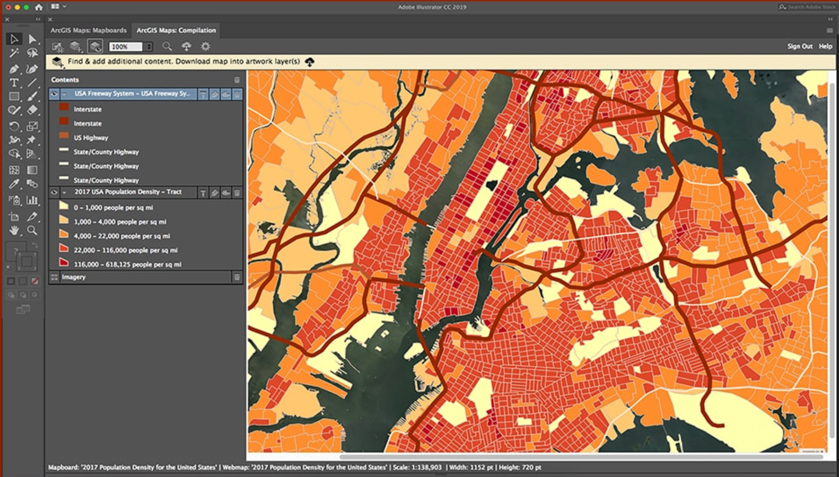Image resolution: width=839 pixels, height=477 pixels.
Task: Switch to ArcGIS Maps: Mapboards tab
Action: point(88,31)
